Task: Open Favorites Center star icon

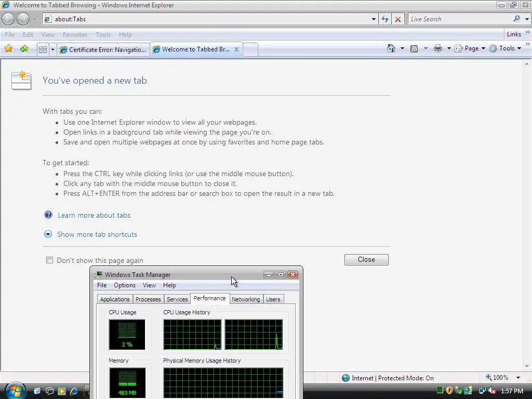Action: coord(9,49)
